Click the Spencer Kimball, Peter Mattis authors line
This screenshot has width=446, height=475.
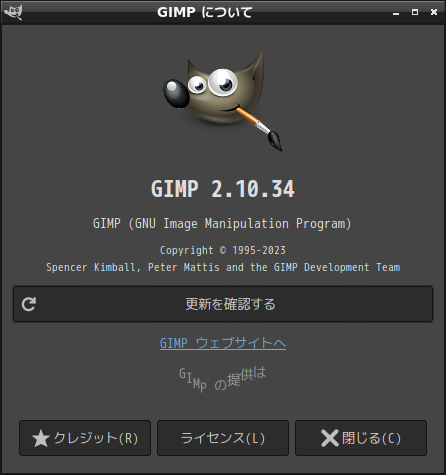click(x=223, y=267)
